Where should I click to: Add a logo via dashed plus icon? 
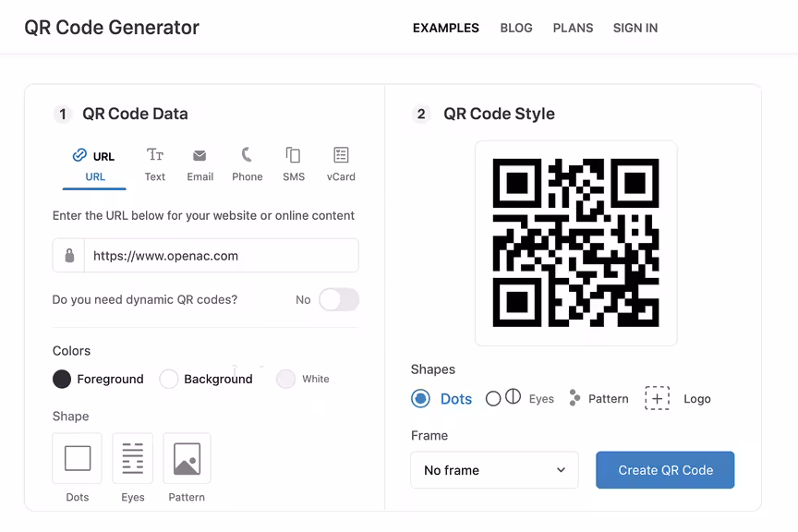tap(657, 398)
